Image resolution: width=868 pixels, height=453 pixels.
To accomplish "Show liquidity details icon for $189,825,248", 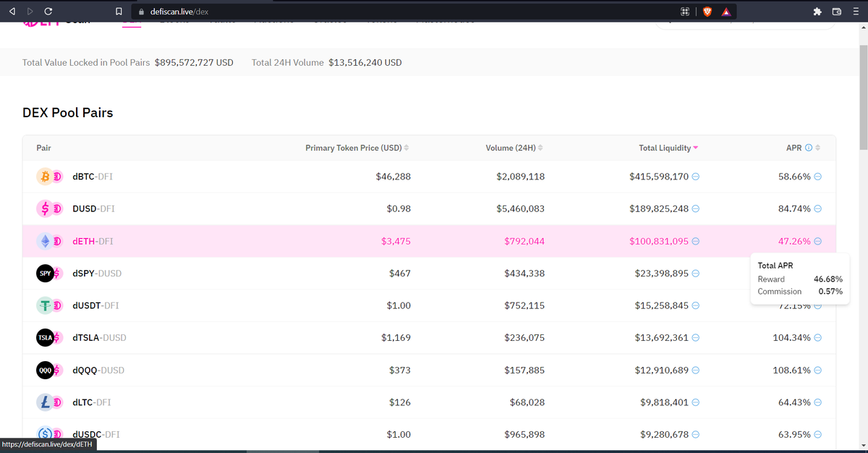I will click(x=696, y=209).
